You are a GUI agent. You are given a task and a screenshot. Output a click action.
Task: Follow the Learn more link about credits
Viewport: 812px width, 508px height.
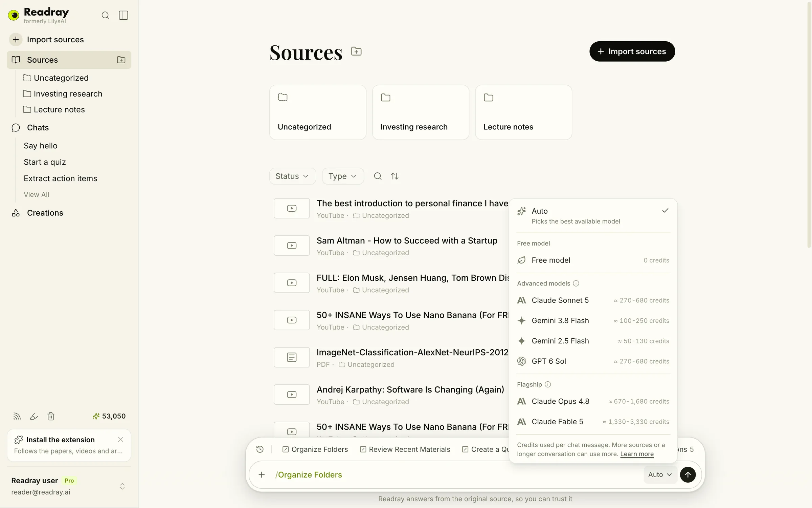(637, 454)
